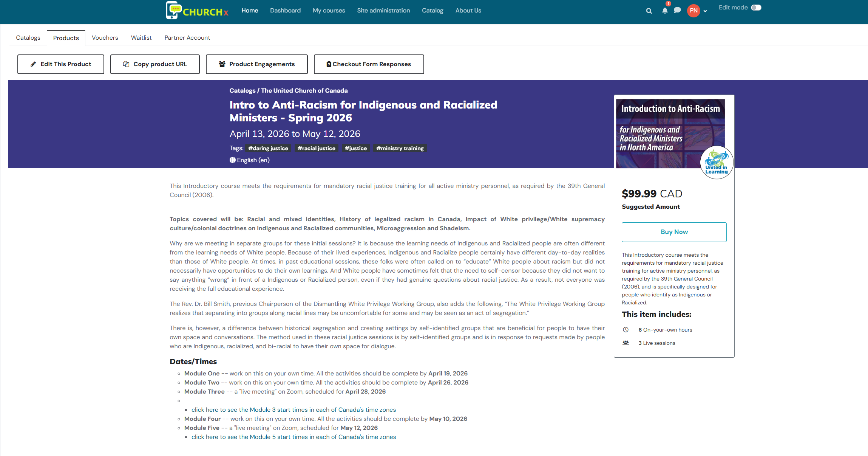
Task: Click the clock icon for on-your-own hours
Action: pyautogui.click(x=626, y=330)
